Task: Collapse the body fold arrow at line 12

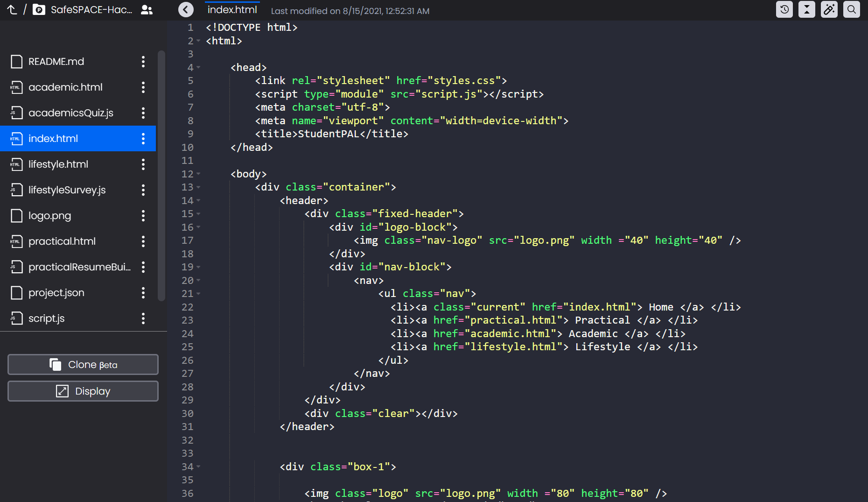Action: tap(198, 174)
